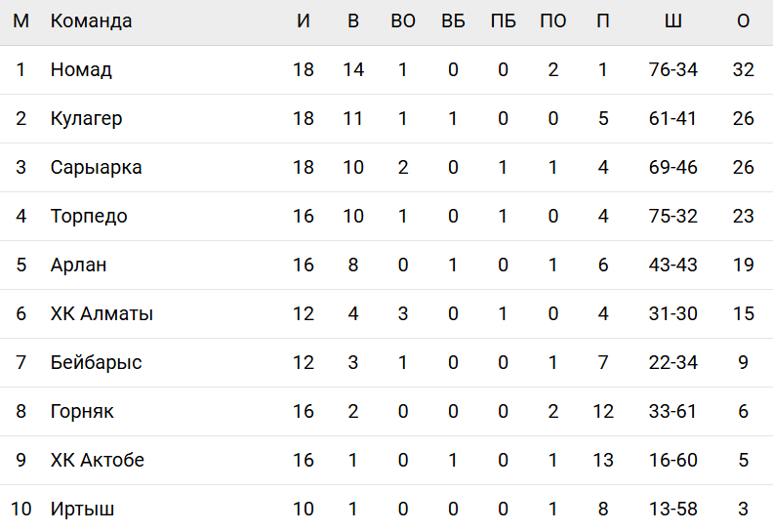Viewport: 773px width, 532px height.
Task: Select the M position column header
Action: (x=21, y=21)
